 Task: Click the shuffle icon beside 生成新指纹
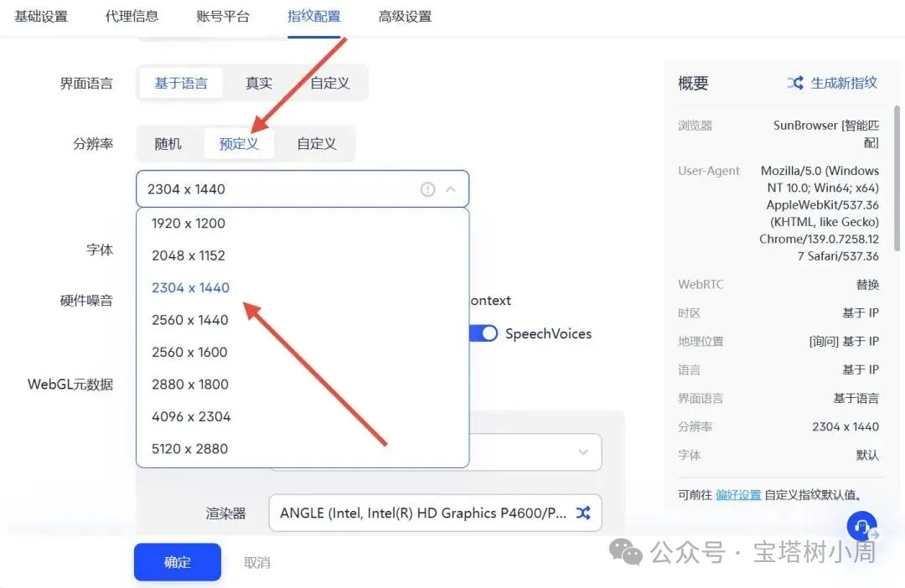(x=795, y=83)
